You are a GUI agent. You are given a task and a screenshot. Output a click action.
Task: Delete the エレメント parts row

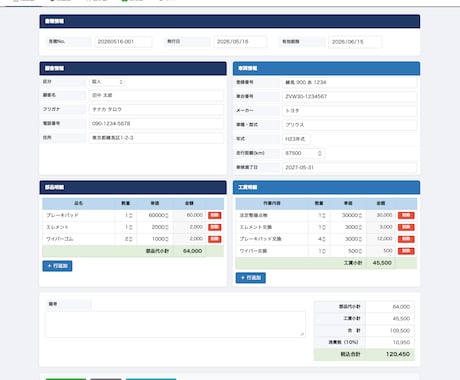[x=215, y=227]
